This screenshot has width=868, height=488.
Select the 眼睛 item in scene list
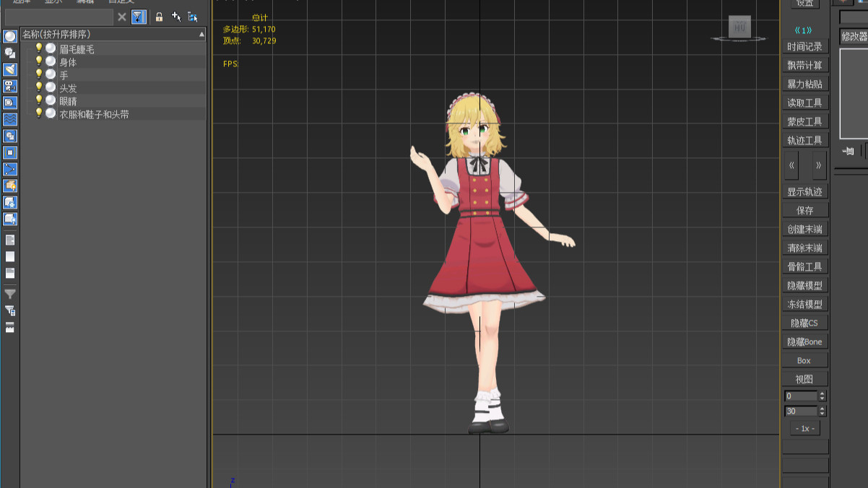68,101
